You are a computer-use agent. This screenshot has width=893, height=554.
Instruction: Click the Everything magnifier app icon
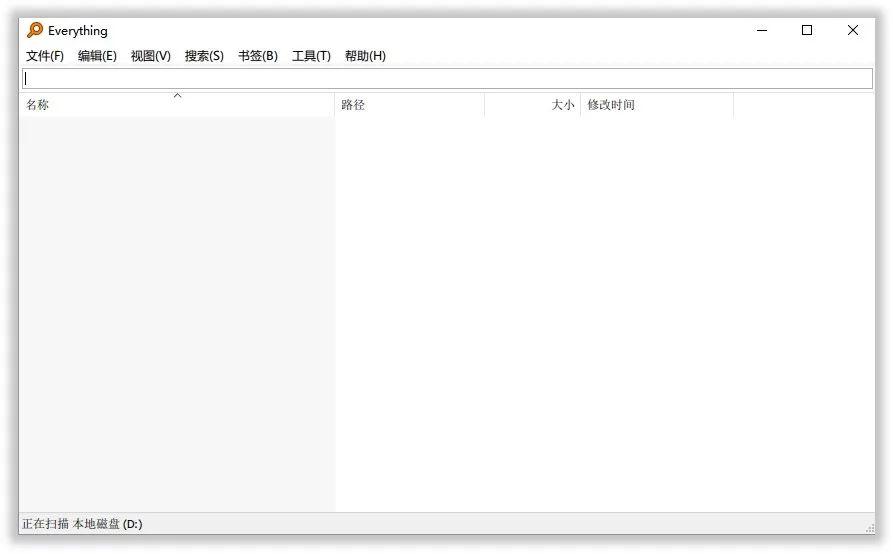(35, 30)
